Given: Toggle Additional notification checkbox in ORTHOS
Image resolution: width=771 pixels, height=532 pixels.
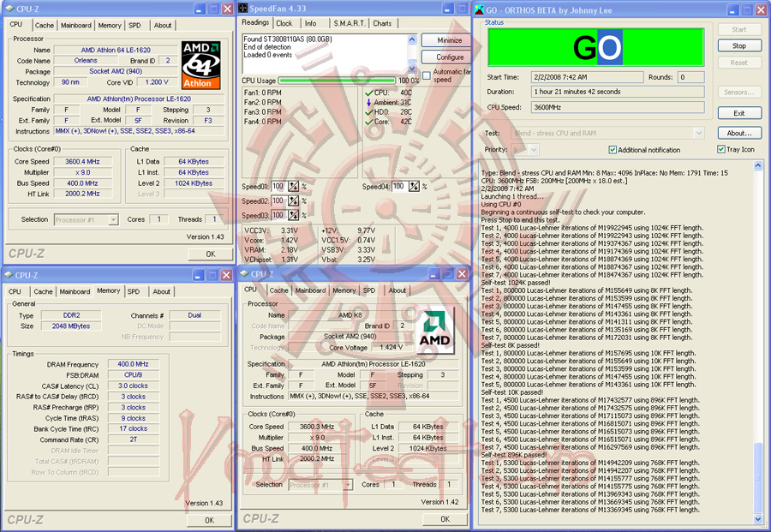Looking at the screenshot, I should click(613, 149).
